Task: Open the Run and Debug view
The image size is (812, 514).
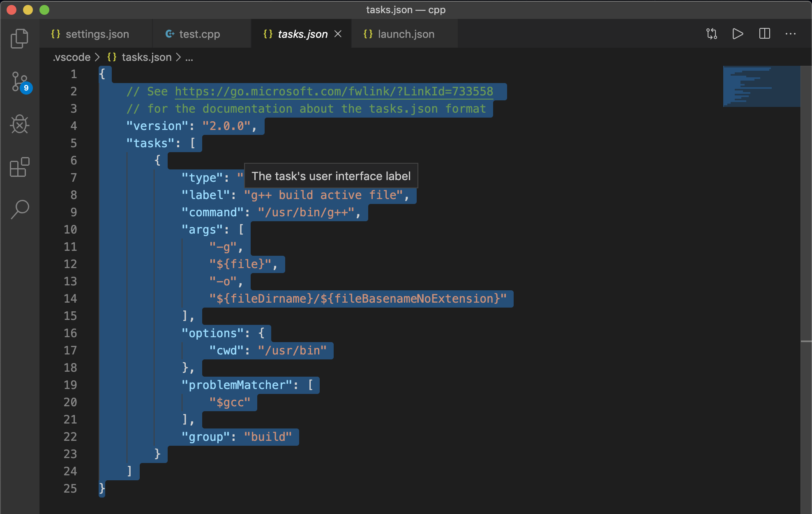Action: coord(19,124)
